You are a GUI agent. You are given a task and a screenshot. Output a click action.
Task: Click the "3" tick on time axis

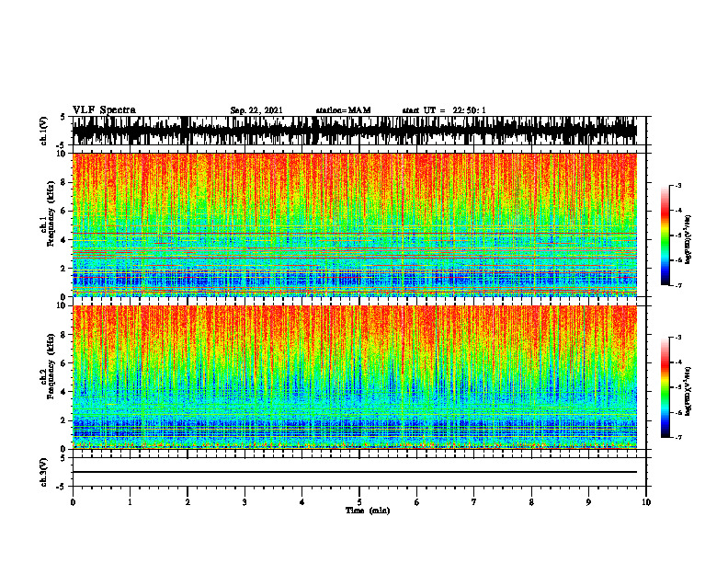tap(245, 502)
